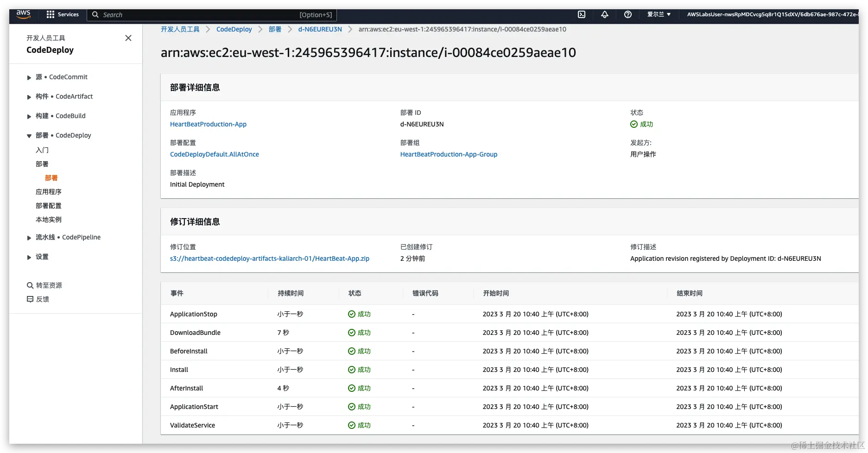Click the 转至资源 magnifier icon
This screenshot has width=868, height=453.
tap(30, 285)
